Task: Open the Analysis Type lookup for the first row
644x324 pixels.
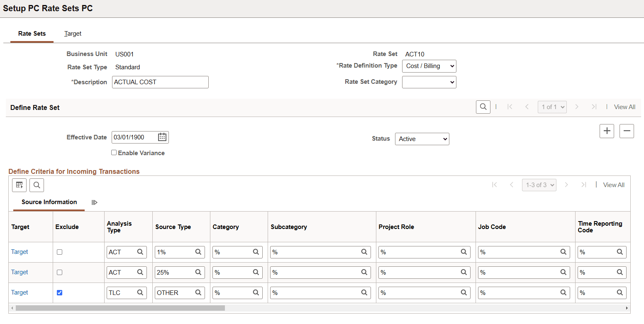Action: click(141, 252)
